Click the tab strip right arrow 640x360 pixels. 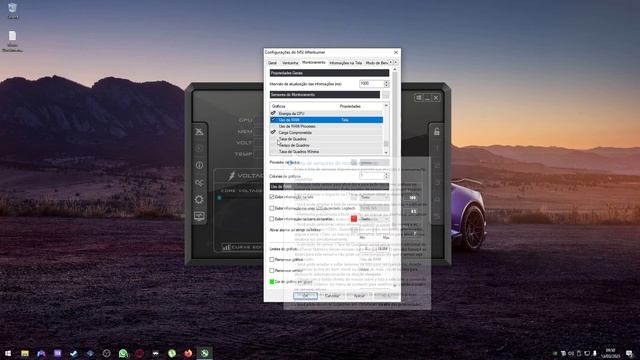point(396,62)
